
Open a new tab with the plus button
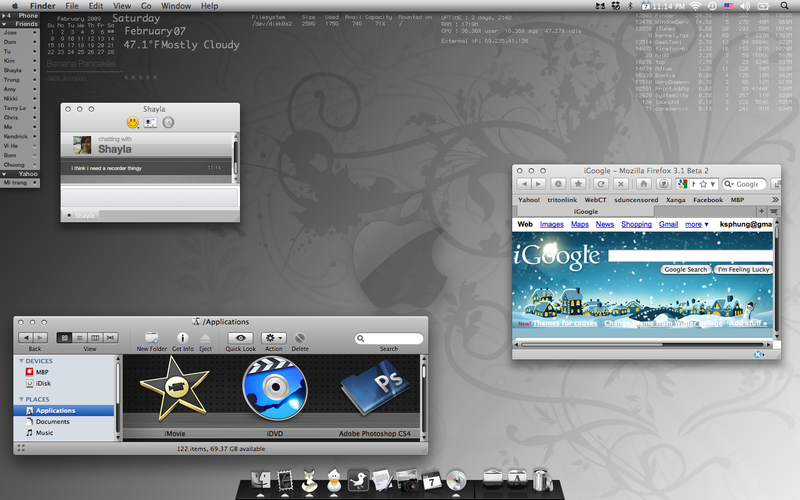(761, 211)
